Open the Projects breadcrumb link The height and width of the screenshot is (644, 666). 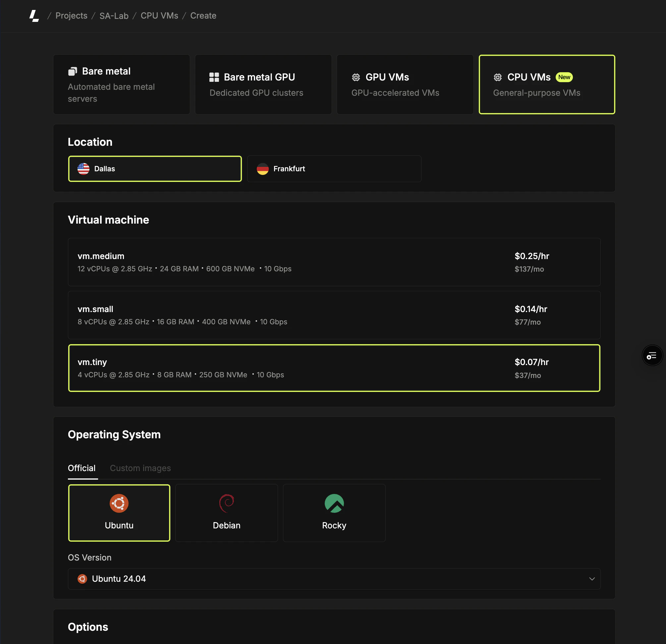[x=71, y=15]
